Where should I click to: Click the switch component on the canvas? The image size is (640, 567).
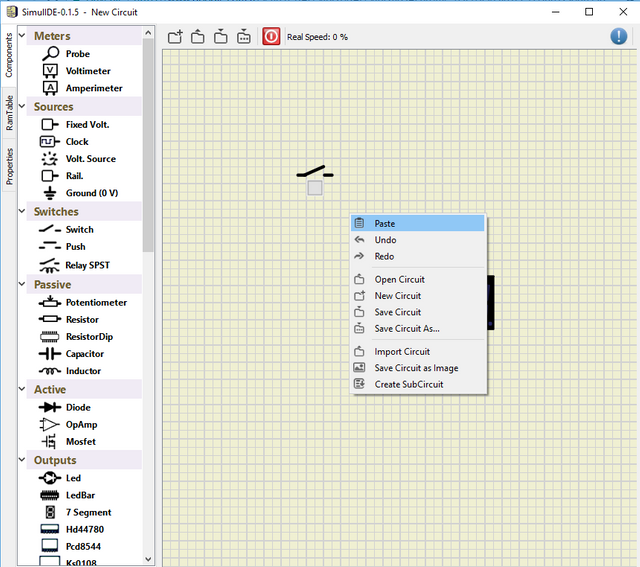[315, 171]
